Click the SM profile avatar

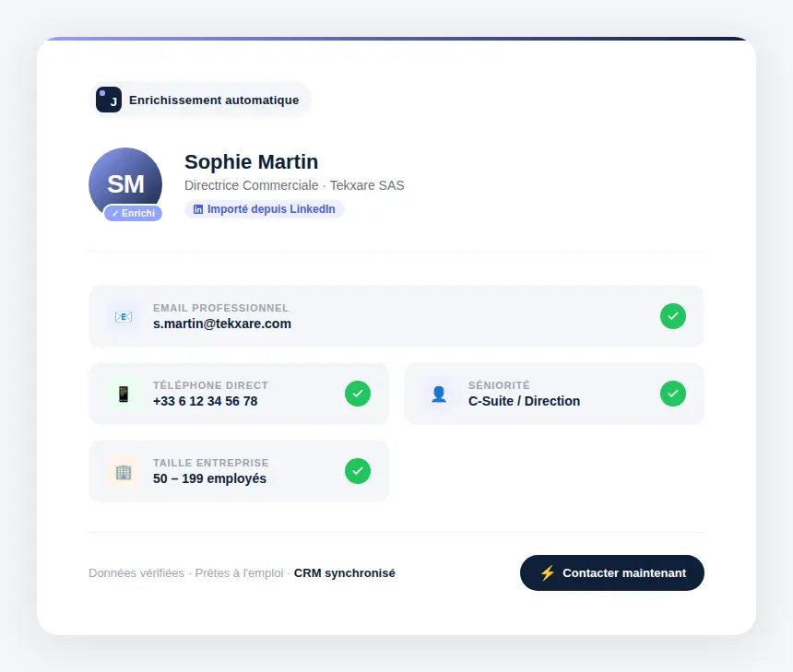(125, 182)
